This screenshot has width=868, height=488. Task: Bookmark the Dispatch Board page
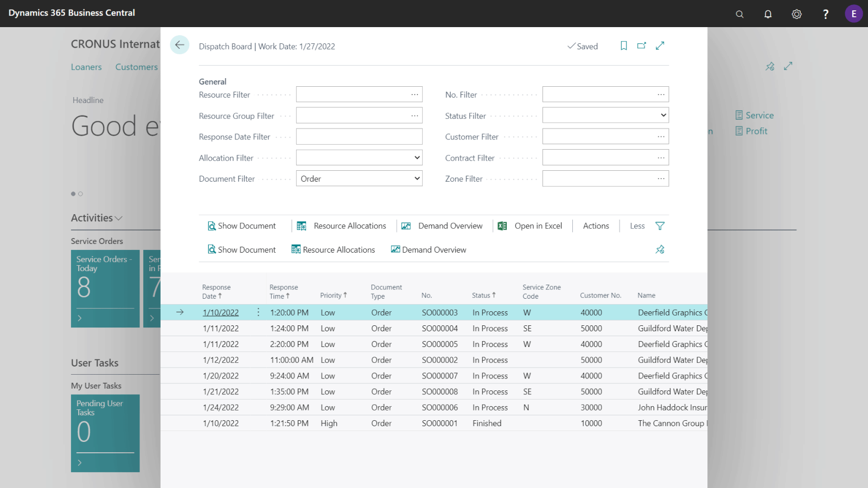coord(623,46)
